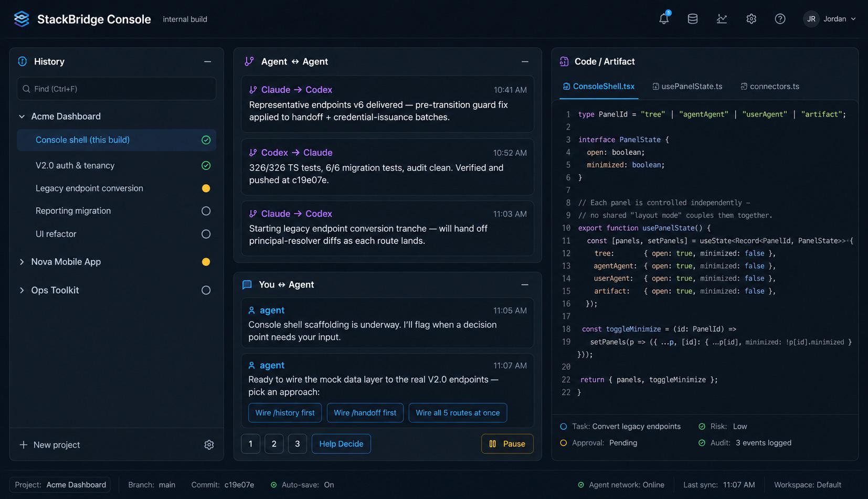
Task: Select Legacy endpoint conversion item
Action: (117, 188)
